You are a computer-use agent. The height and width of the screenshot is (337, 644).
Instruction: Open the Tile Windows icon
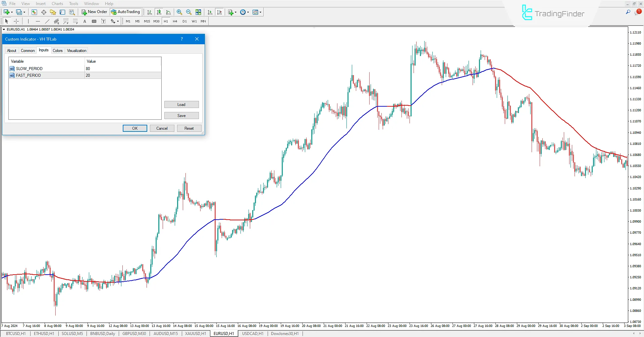(198, 12)
